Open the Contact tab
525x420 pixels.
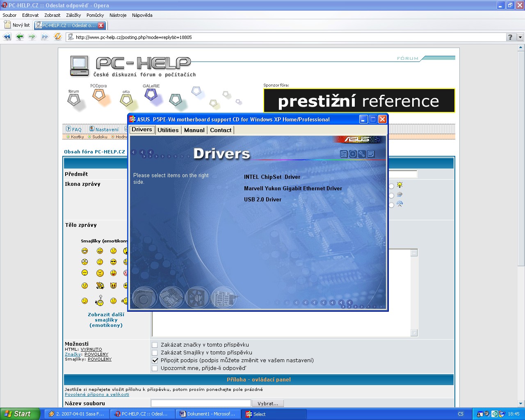point(221,130)
